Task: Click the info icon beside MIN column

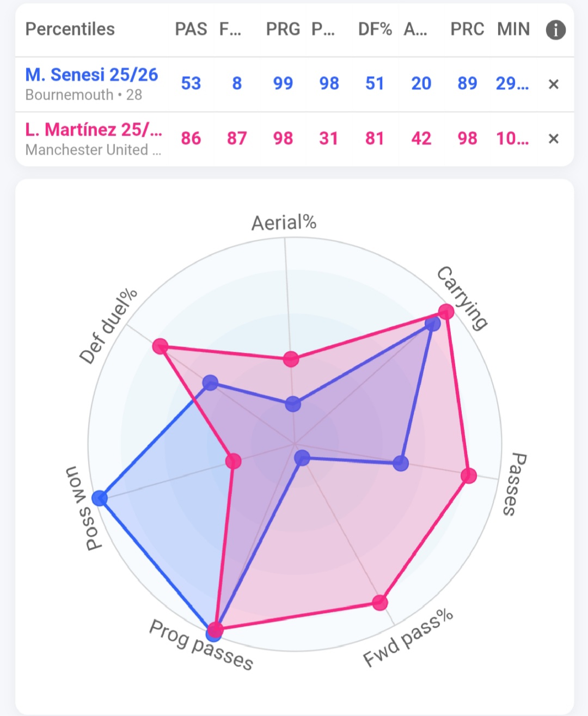Action: point(555,30)
